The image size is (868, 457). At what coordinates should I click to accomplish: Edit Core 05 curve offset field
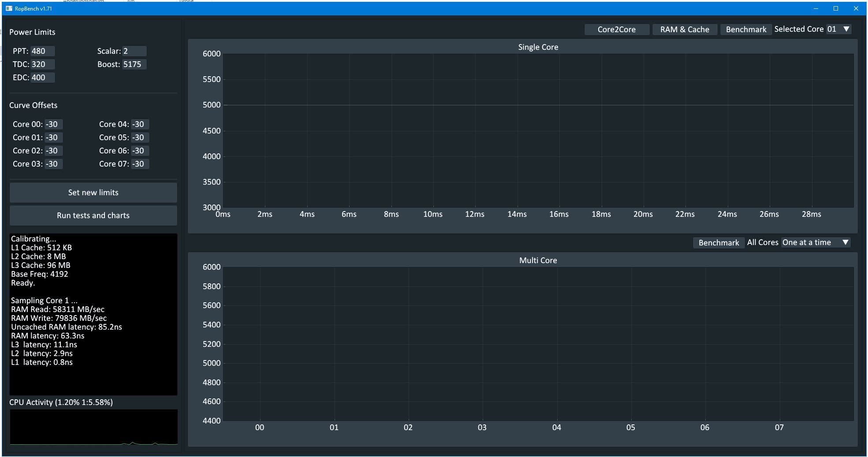click(x=140, y=137)
